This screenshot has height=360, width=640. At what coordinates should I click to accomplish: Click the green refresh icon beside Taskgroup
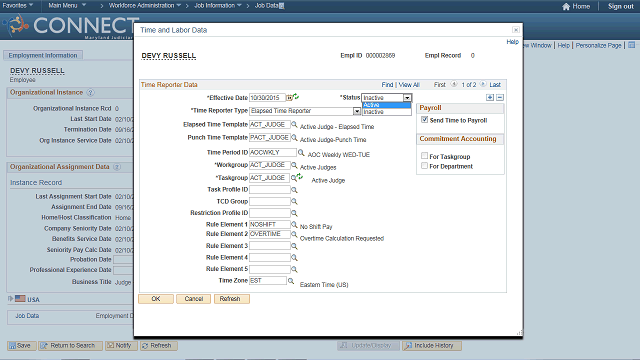(x=300, y=176)
